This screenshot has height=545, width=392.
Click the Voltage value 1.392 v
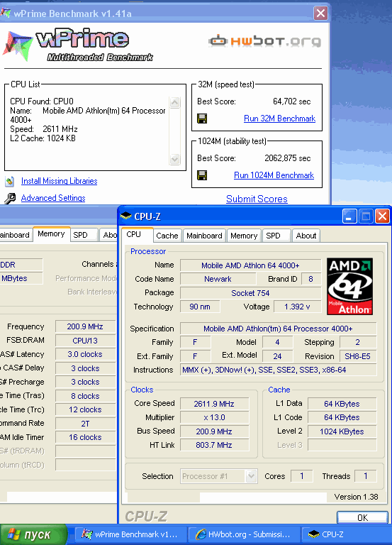pyautogui.click(x=297, y=307)
